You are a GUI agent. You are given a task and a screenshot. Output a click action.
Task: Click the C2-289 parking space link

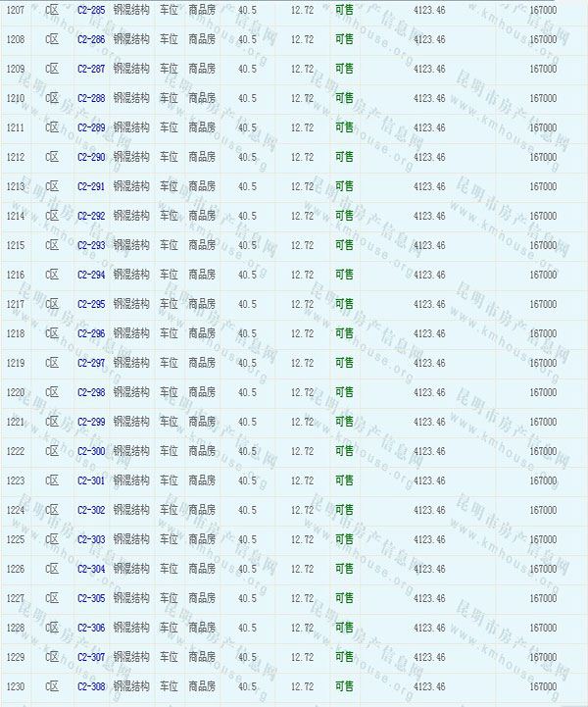(90, 127)
